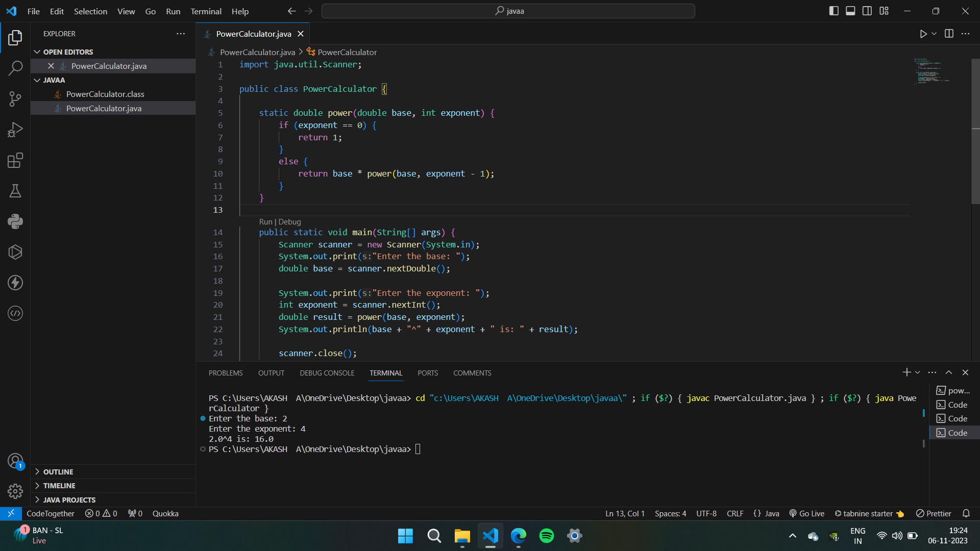This screenshot has width=980, height=551.
Task: Change encoding via UTF-8
Action: pyautogui.click(x=706, y=514)
